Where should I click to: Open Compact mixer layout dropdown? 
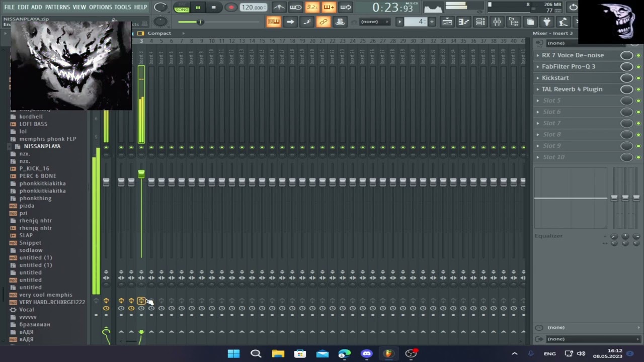159,33
